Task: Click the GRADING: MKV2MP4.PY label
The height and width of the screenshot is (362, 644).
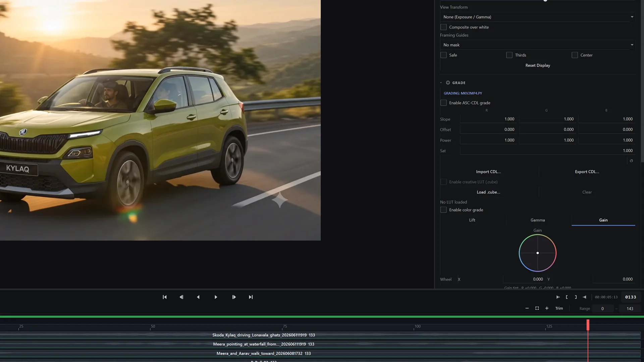Action: 463,93
